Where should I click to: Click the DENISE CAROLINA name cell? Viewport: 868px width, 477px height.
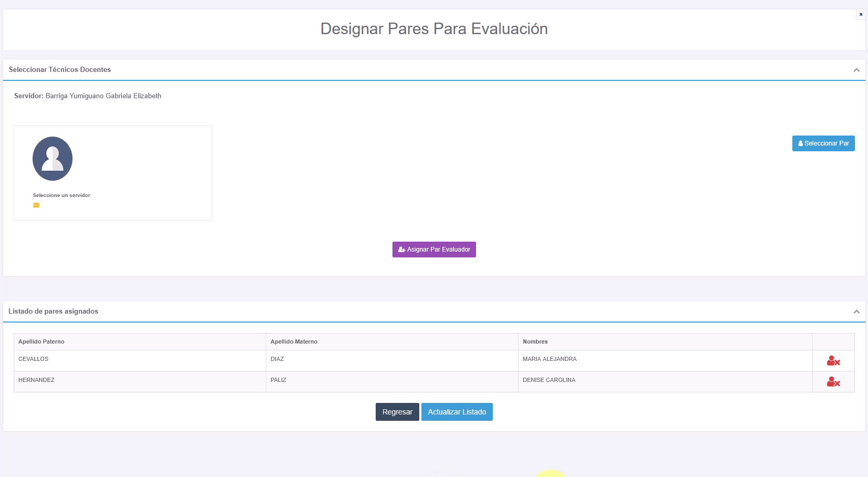point(549,380)
